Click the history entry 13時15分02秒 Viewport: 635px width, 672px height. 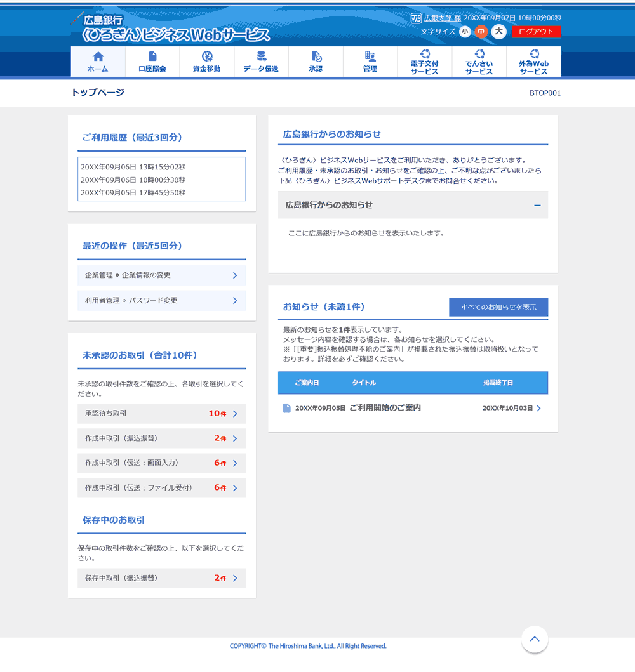point(133,167)
